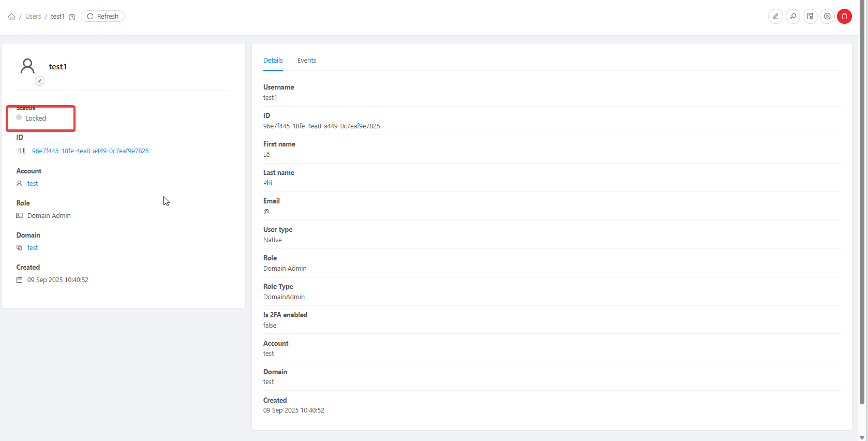The image size is (868, 441).
Task: Click the user avatar icon
Action: [x=27, y=66]
